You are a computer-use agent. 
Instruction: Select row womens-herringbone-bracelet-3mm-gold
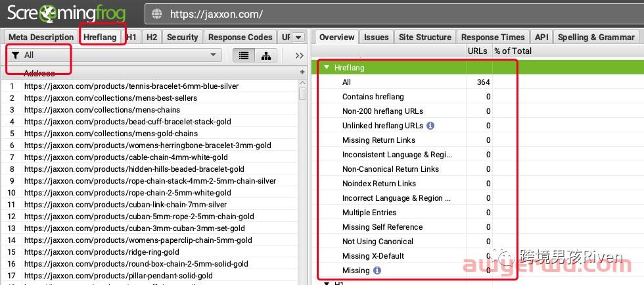[150, 145]
